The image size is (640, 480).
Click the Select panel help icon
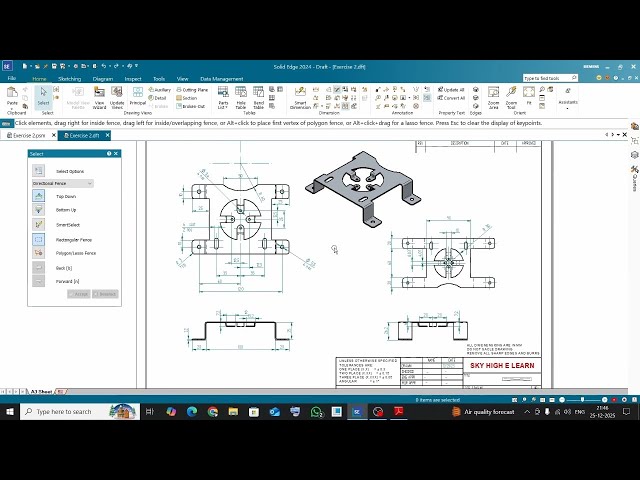coord(109,153)
